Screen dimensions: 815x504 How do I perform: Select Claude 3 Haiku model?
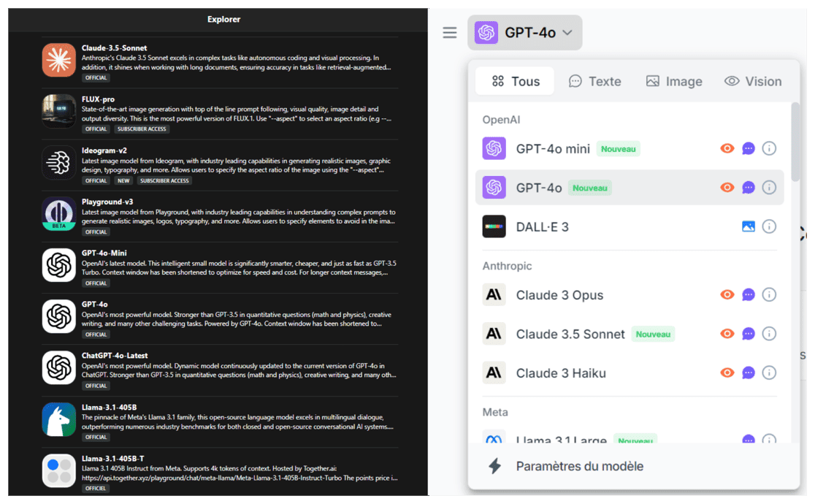pos(630,373)
